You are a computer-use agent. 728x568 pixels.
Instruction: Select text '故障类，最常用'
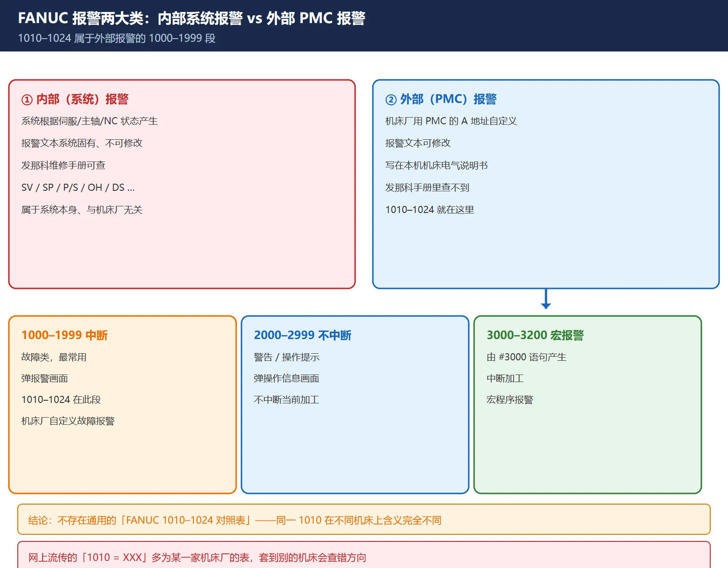tap(54, 357)
